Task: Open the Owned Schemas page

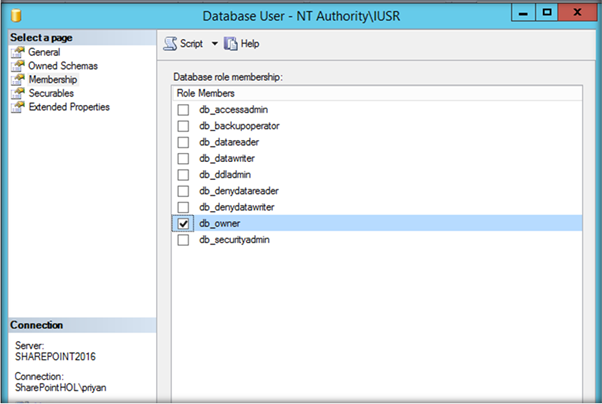Action: [x=63, y=66]
